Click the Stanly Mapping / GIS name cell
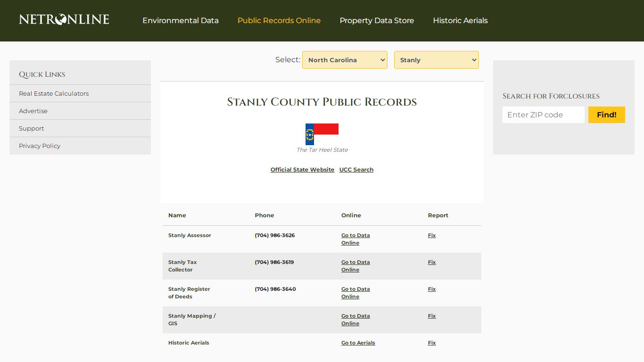Screen dimensions: 644x362 point(192,320)
